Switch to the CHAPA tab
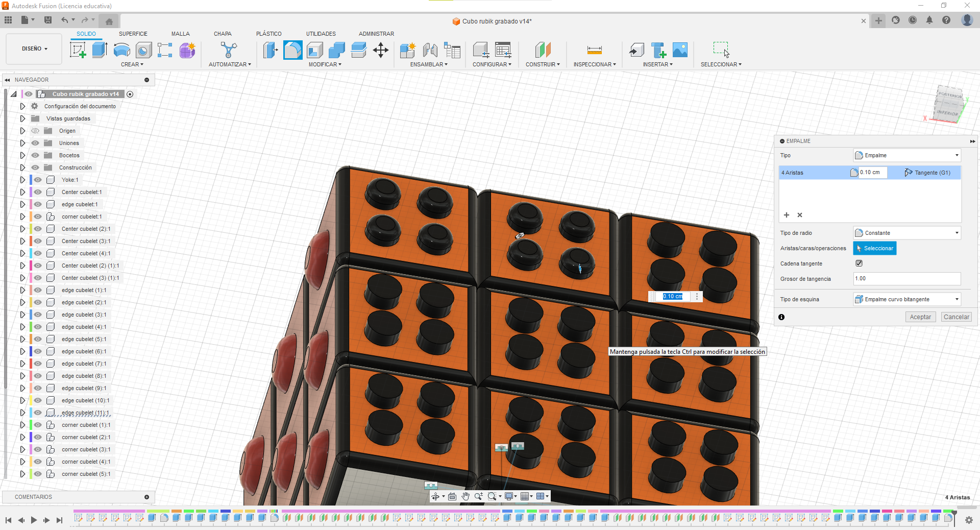Screen dimensions: 980x530 pos(223,34)
